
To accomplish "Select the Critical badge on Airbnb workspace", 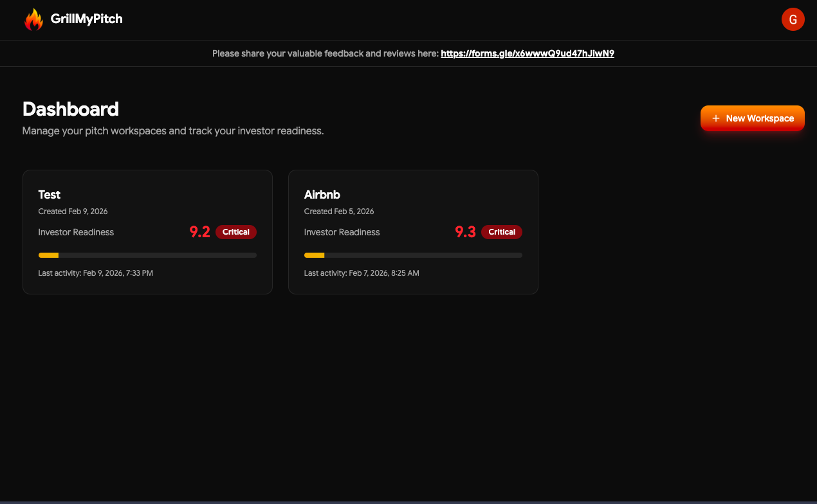I will (x=502, y=232).
